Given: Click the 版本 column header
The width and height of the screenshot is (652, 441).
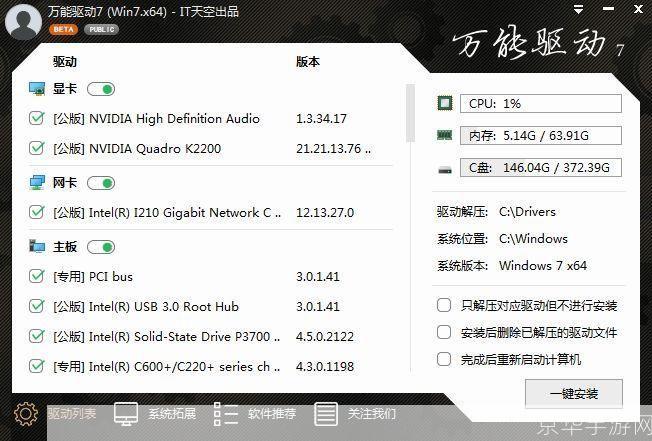Looking at the screenshot, I should 308,62.
